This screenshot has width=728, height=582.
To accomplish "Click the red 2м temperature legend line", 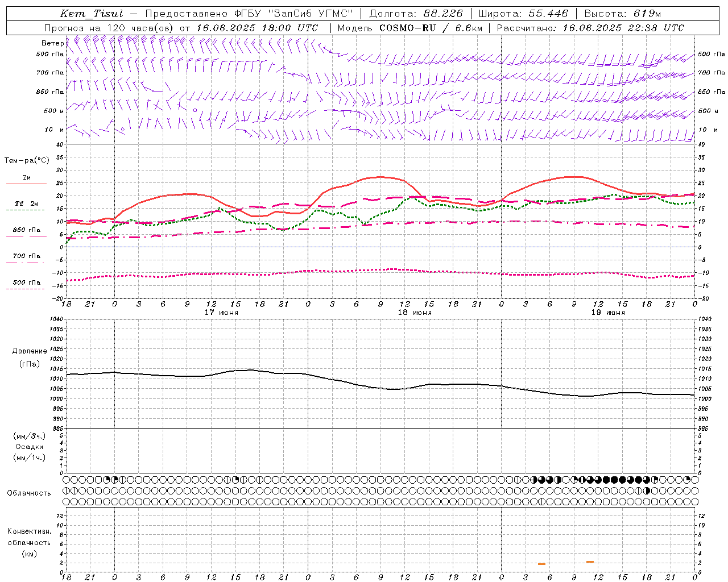I will pos(26,184).
